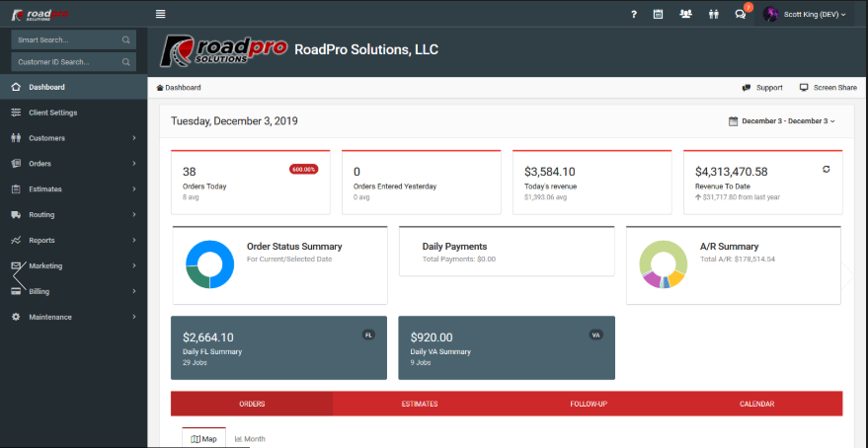
Task: Click the three-people group icon in the top bar
Action: coord(685,15)
